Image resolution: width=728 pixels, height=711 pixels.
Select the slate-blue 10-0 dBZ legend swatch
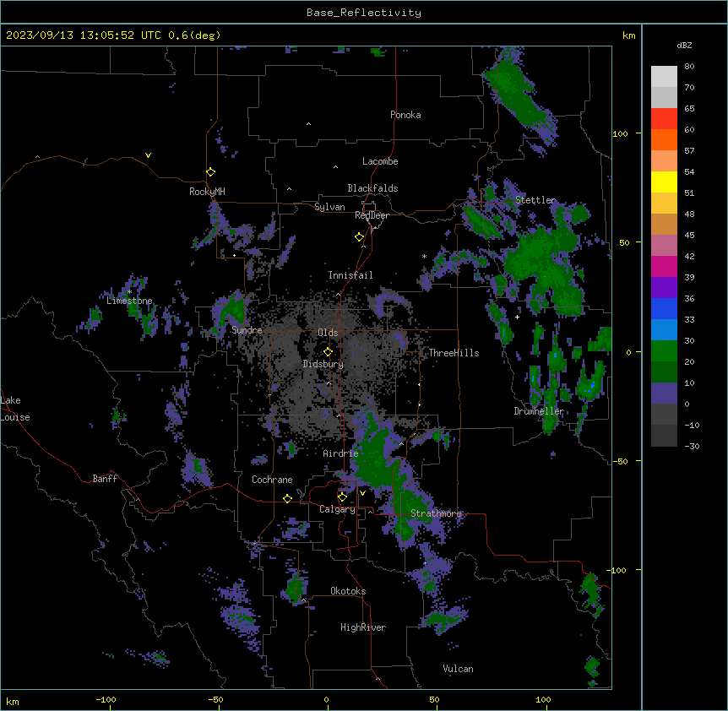coord(664,393)
